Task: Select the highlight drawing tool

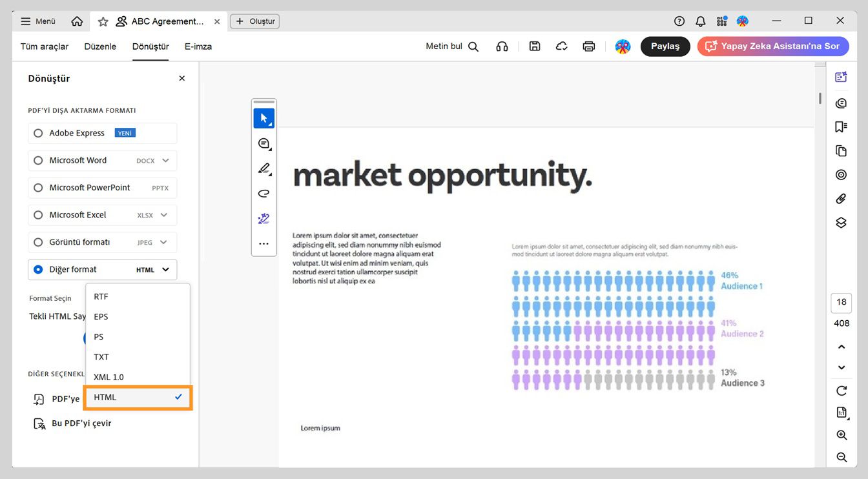Action: point(264,168)
